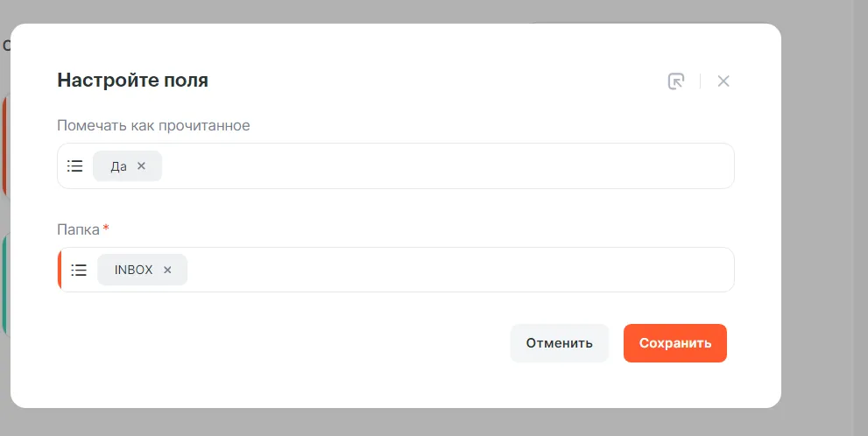
Task: Close the "Настройте поля" dialog with X
Action: (723, 81)
